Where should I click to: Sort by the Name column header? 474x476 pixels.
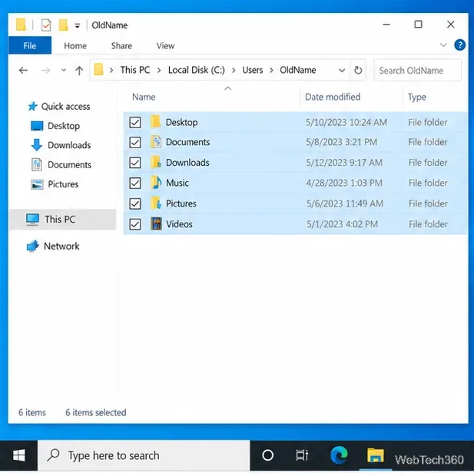click(144, 98)
